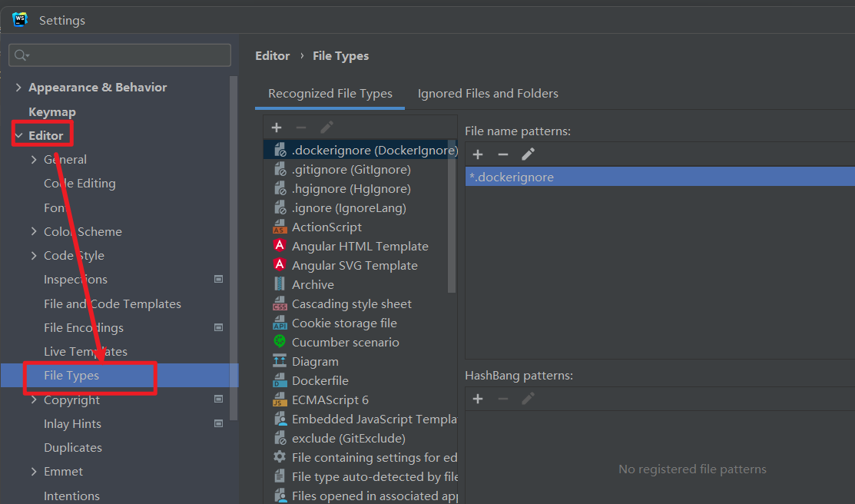This screenshot has height=504, width=855.
Task: Click the project-level icon beside File Encodings
Action: (x=219, y=327)
